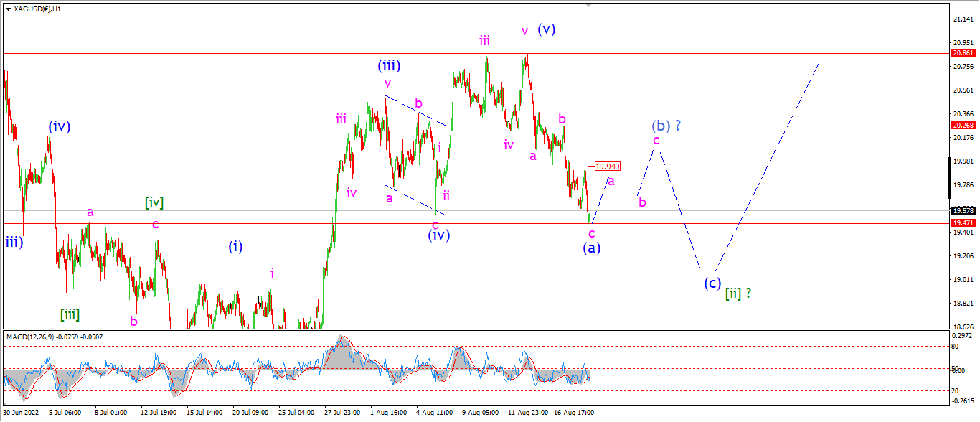
Task: Click the green "[iii]" wave label
Action: click(70, 314)
